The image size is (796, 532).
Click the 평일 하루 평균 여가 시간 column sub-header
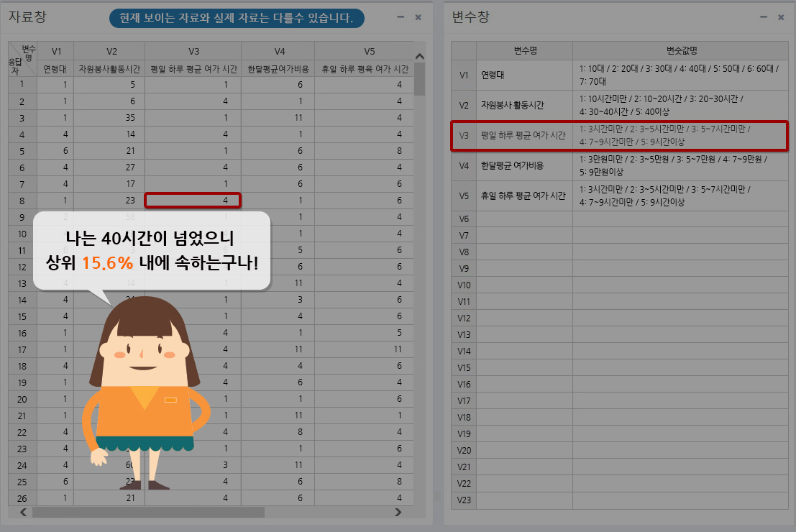tap(193, 69)
